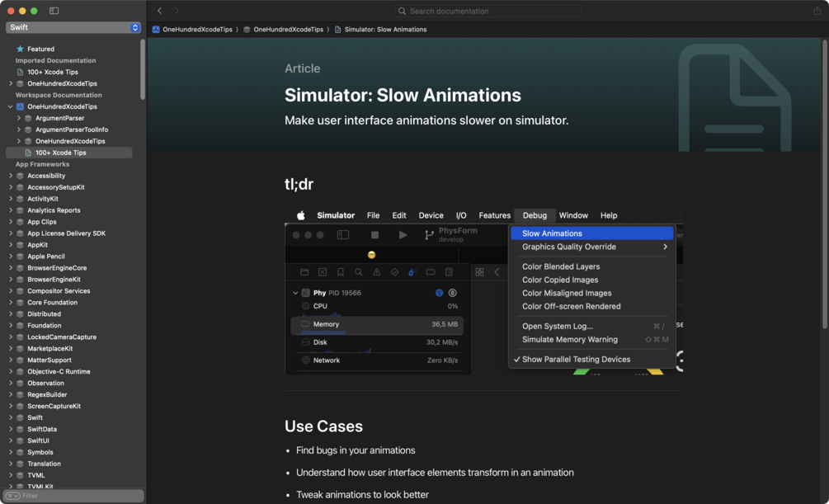The width and height of the screenshot is (829, 504).
Task: Expand the Swift framework
Action: 11,417
